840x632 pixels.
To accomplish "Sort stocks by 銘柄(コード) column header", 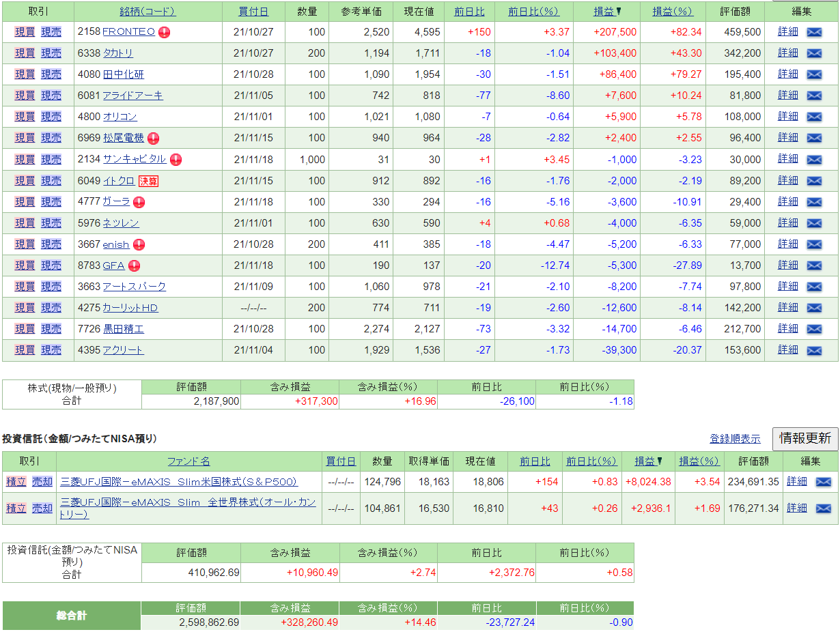I will 148,12.
